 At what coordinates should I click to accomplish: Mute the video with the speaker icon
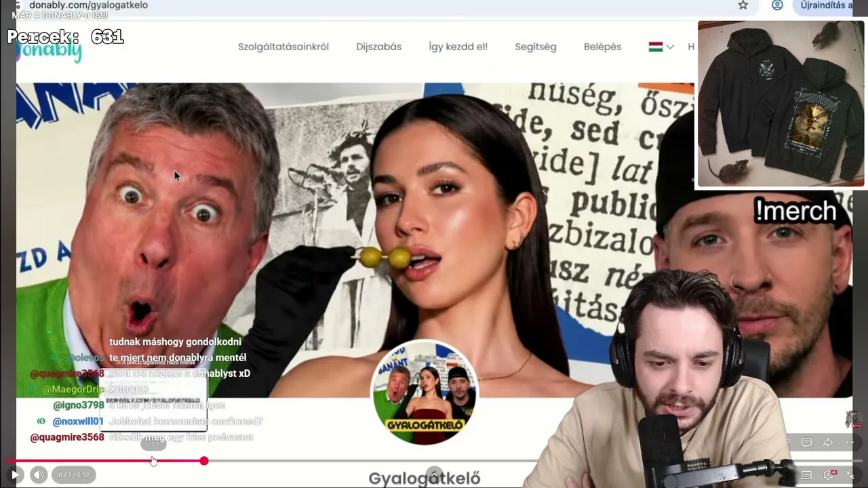(x=39, y=475)
